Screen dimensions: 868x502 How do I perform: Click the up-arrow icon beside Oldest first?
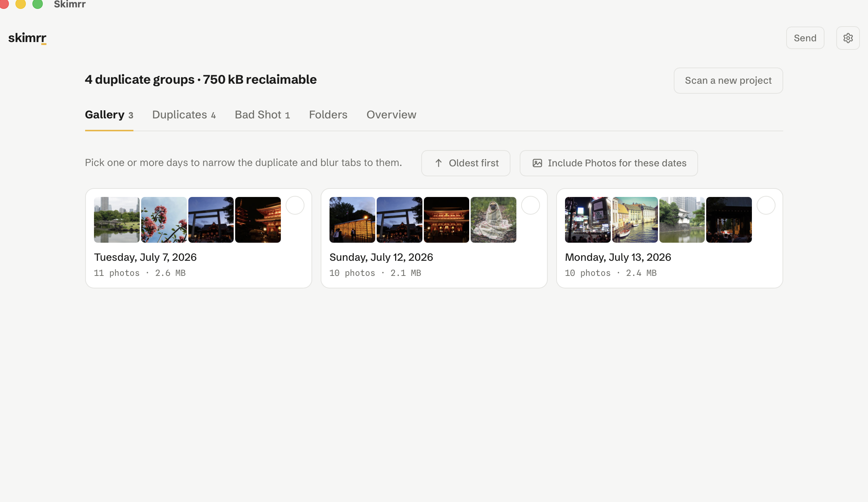(x=438, y=163)
